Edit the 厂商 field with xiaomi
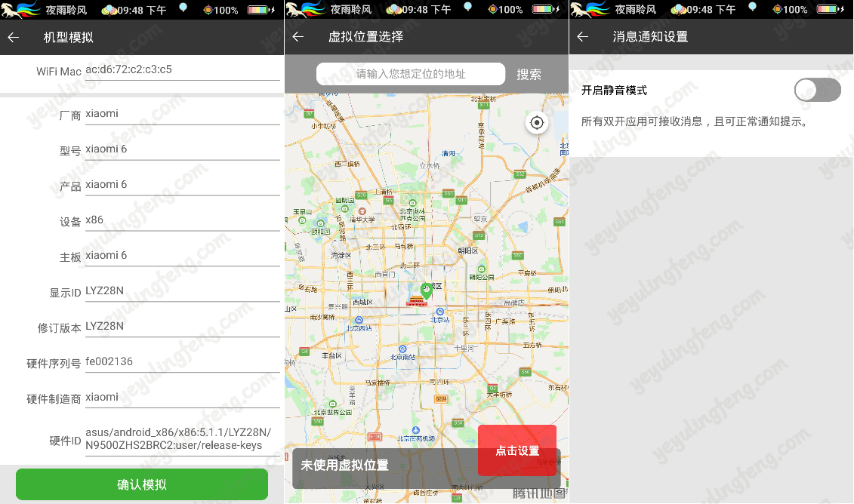This screenshot has width=854, height=504. click(x=183, y=114)
